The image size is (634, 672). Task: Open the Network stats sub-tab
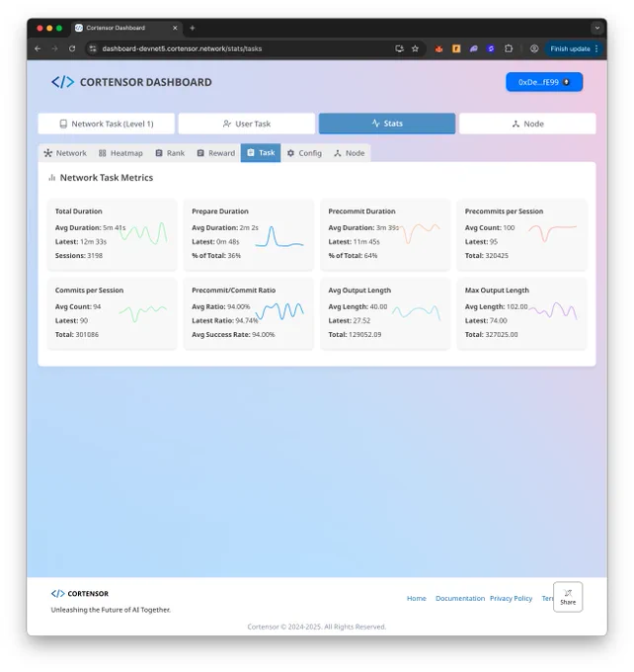(x=65, y=153)
